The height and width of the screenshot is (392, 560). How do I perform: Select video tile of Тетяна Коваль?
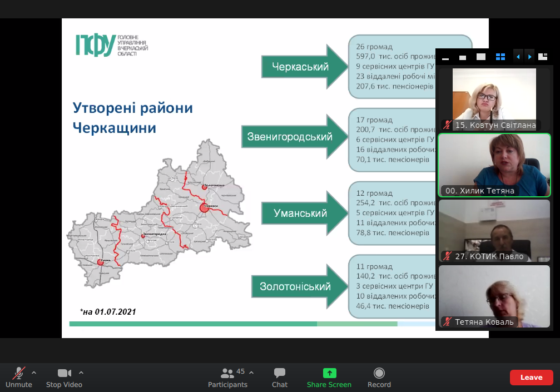494,296
